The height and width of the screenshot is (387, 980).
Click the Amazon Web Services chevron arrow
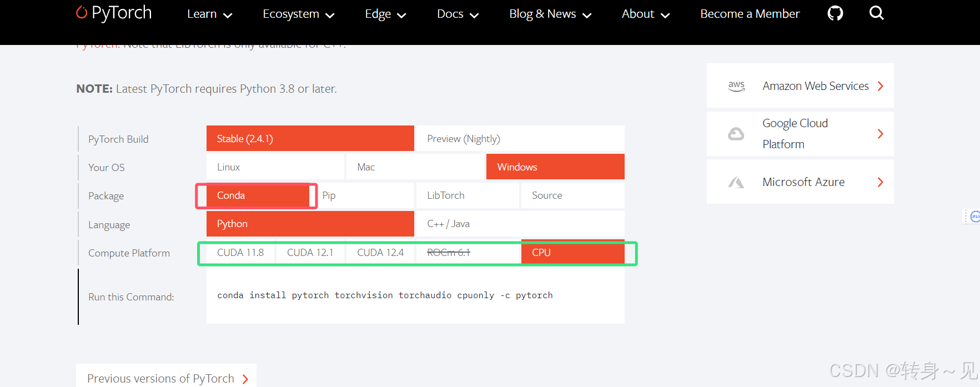pyautogui.click(x=880, y=86)
